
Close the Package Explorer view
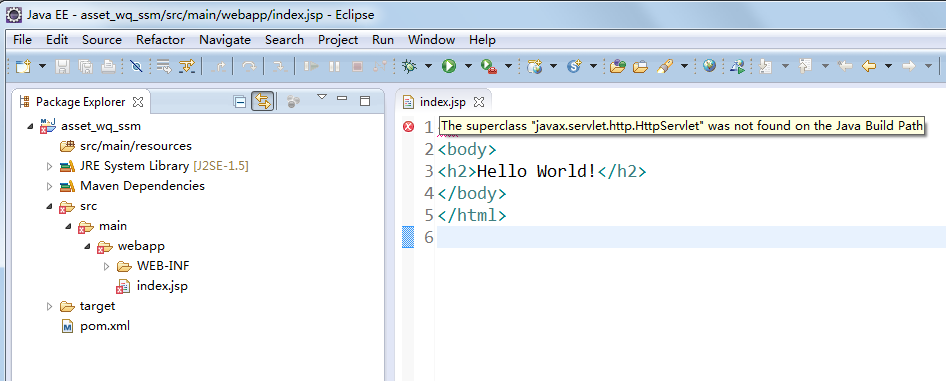click(138, 102)
